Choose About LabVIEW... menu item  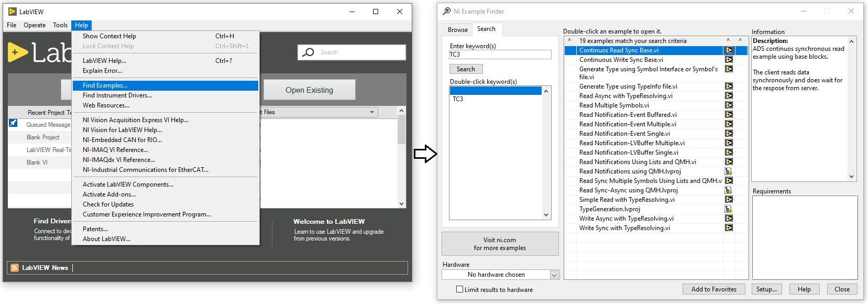click(166, 239)
